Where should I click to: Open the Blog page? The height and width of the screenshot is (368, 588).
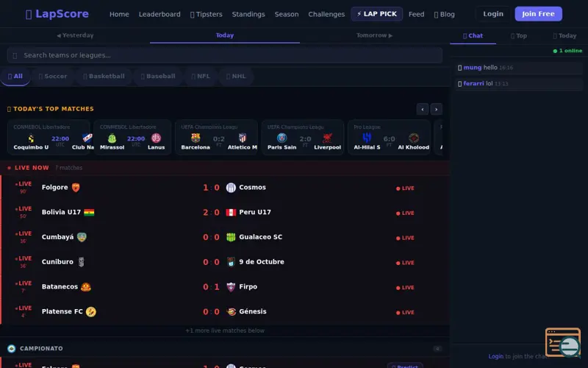(x=445, y=14)
